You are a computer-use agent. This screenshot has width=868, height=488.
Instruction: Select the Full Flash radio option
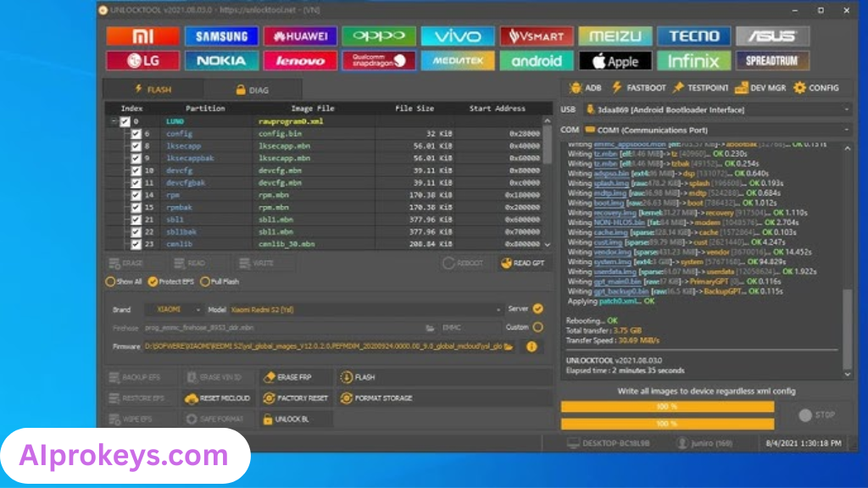point(220,281)
